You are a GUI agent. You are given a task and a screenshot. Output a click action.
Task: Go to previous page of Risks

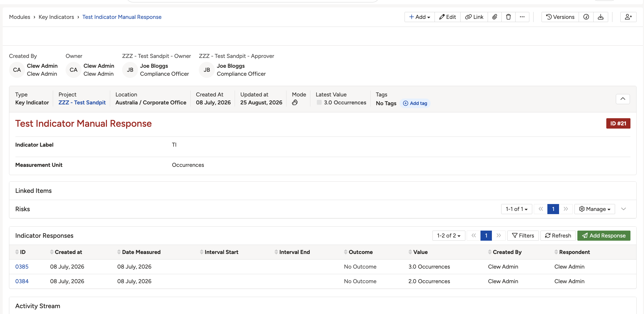tap(541, 209)
